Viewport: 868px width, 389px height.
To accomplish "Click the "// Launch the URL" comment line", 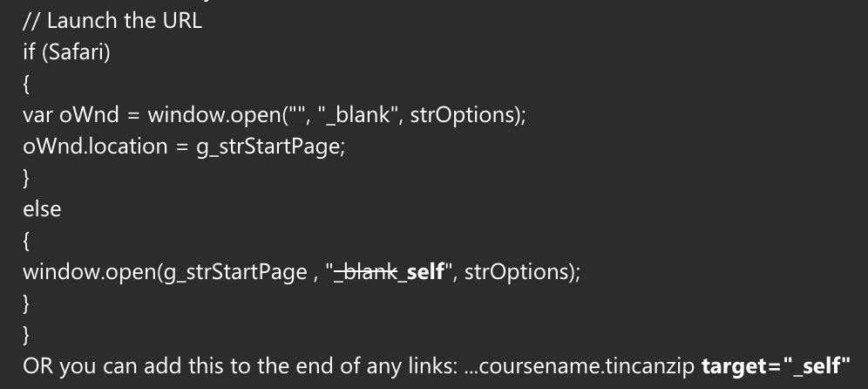I will (x=112, y=21).
